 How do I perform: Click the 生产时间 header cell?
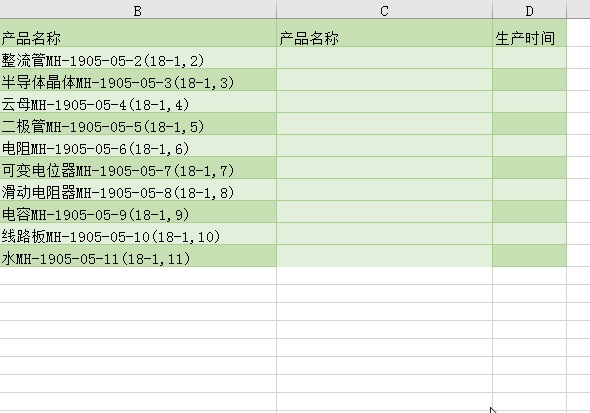(529, 33)
